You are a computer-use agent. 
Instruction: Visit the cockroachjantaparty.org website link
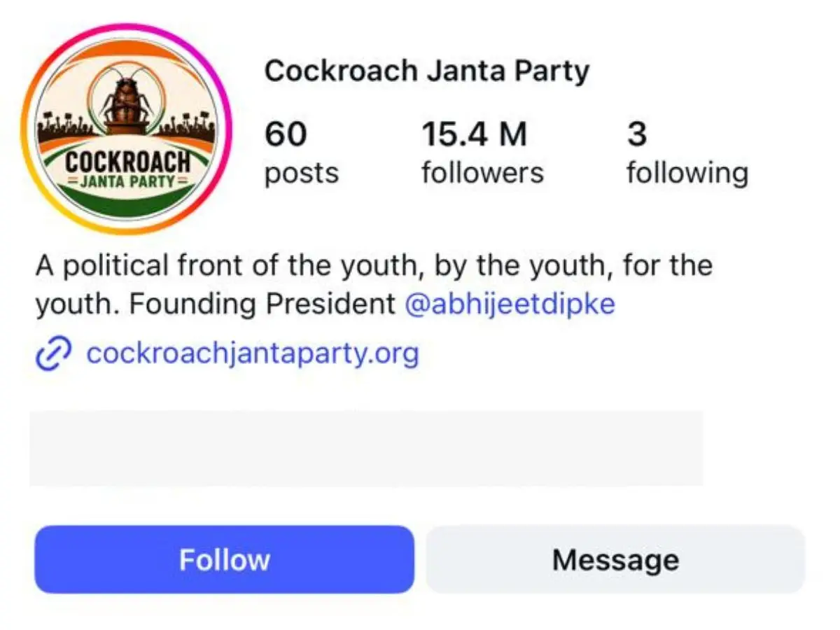(x=252, y=353)
